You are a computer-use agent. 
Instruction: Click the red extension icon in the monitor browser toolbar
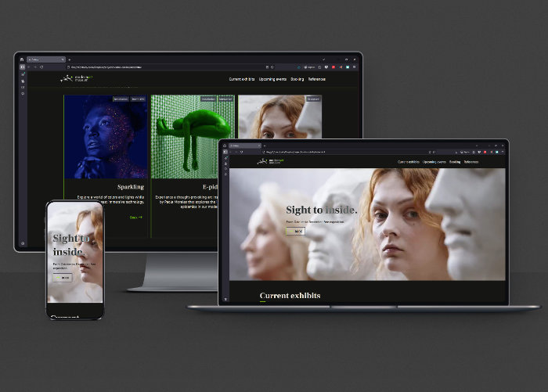[333, 67]
